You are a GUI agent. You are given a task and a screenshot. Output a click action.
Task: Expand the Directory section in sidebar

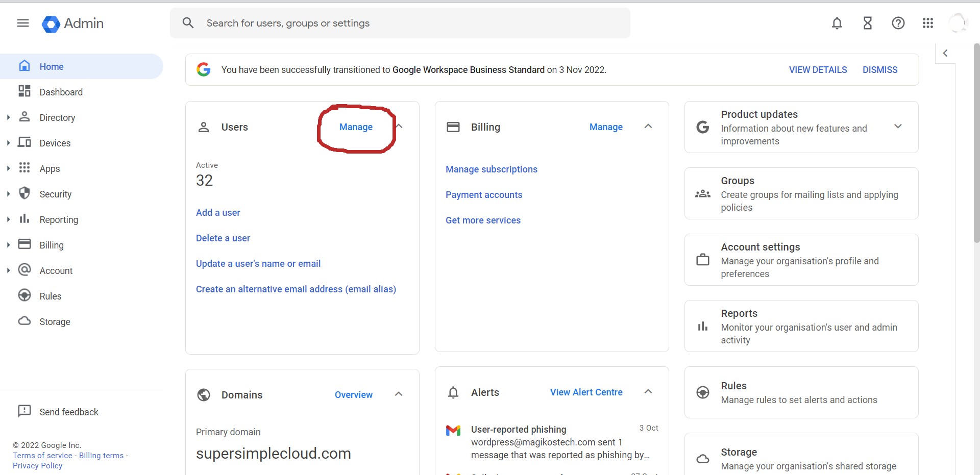(8, 117)
